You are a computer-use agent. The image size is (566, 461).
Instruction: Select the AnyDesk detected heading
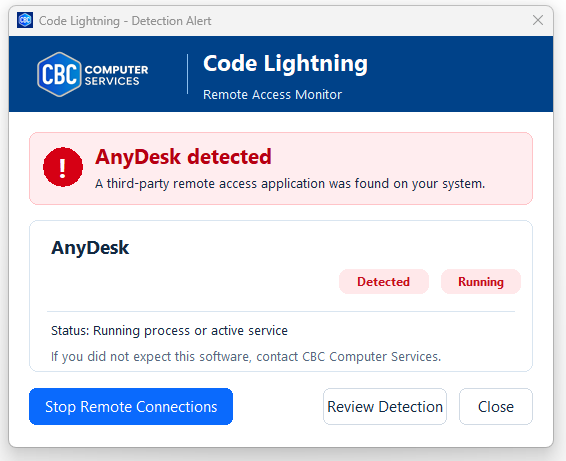tap(183, 157)
